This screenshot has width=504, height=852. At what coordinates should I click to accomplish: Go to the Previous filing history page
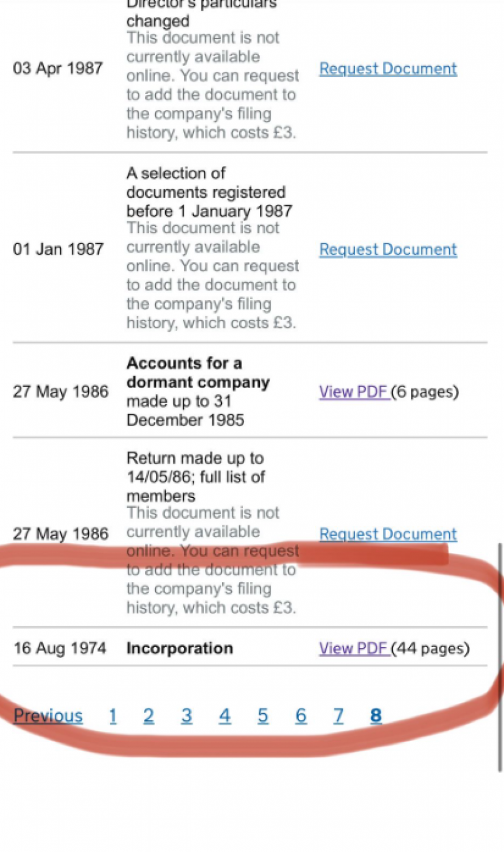(x=48, y=716)
